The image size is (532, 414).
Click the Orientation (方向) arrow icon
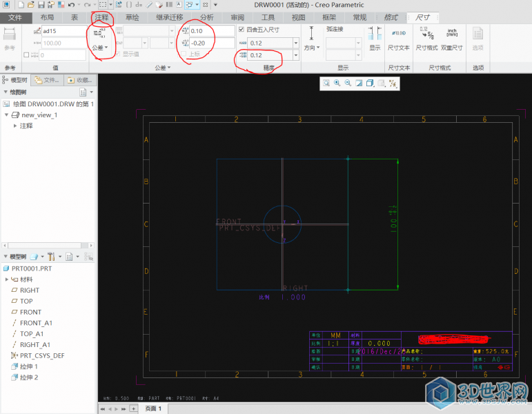[311, 33]
